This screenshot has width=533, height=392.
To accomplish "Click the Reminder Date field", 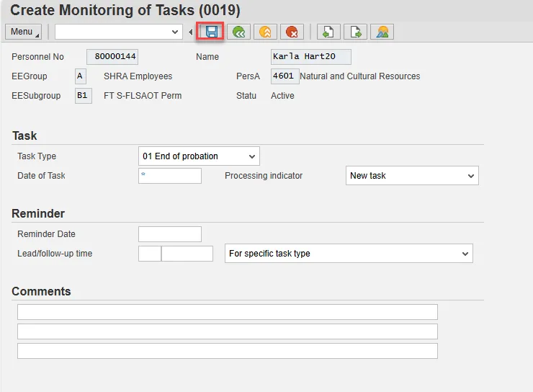I will [170, 234].
